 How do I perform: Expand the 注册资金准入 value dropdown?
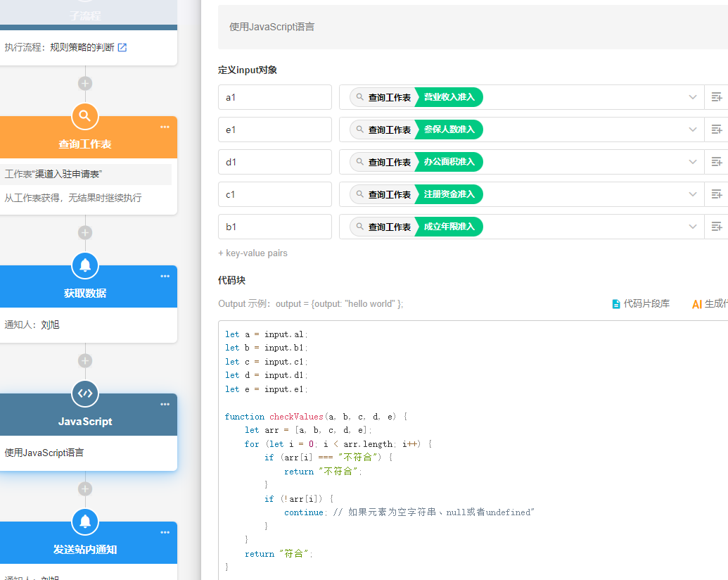(x=692, y=194)
